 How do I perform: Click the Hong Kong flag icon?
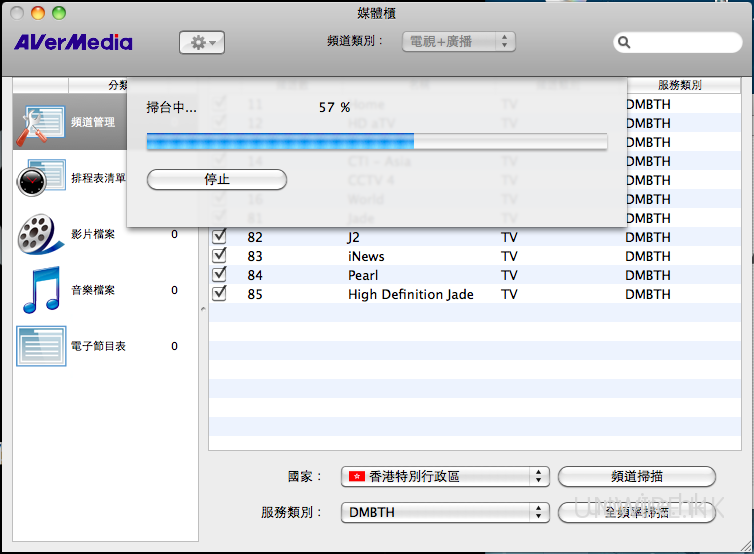(356, 477)
